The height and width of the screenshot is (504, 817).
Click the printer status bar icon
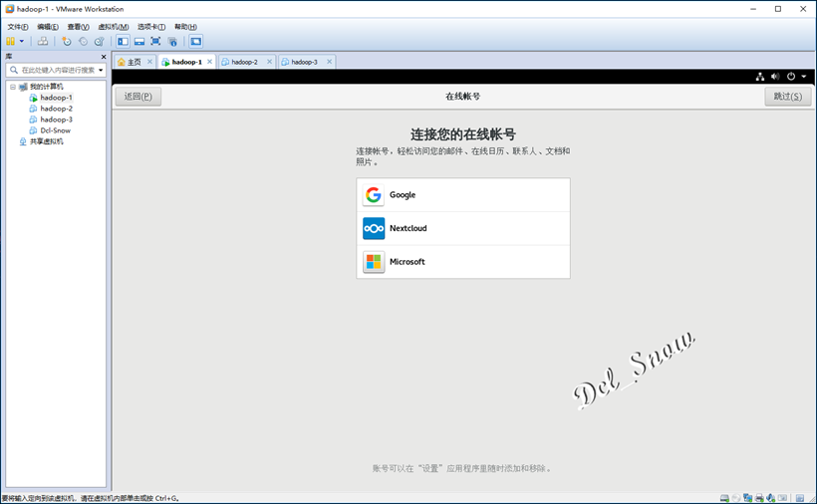759,498
